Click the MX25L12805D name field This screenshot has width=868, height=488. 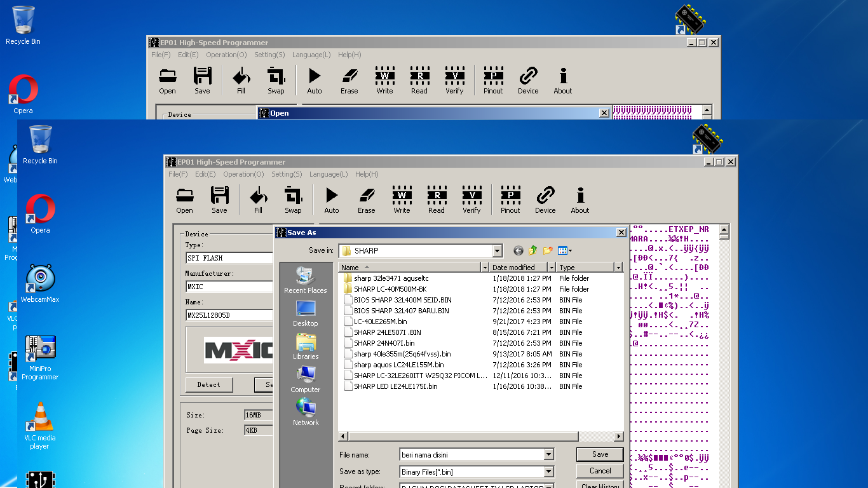point(229,315)
